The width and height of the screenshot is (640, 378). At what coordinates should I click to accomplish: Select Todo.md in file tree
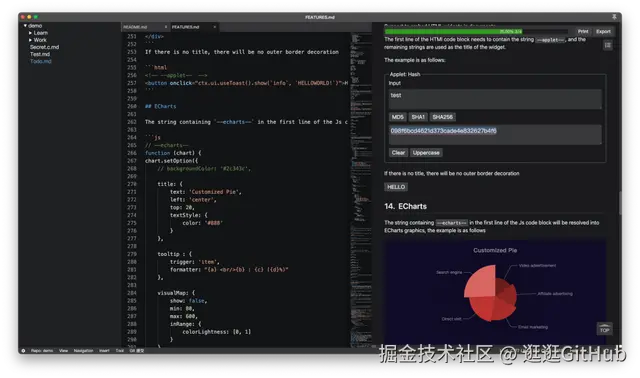click(x=40, y=62)
